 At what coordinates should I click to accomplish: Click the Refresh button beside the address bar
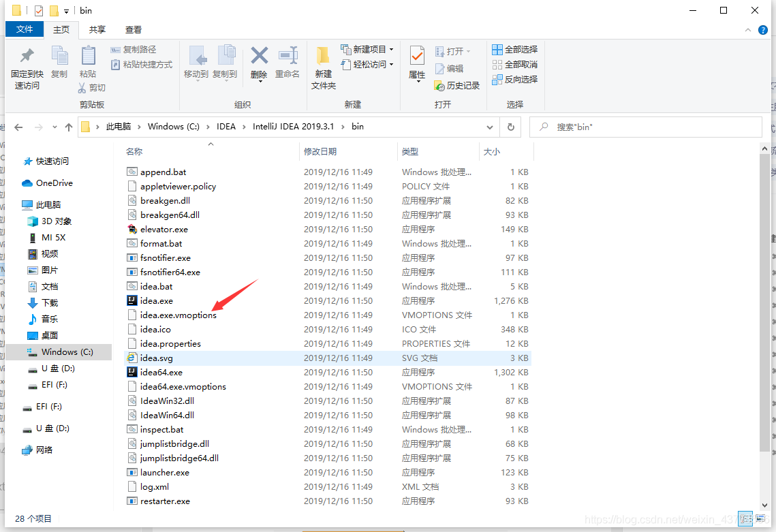511,127
